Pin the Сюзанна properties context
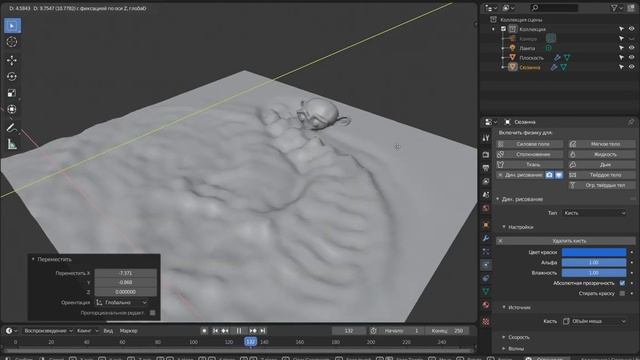The height and width of the screenshot is (360, 640). click(631, 122)
